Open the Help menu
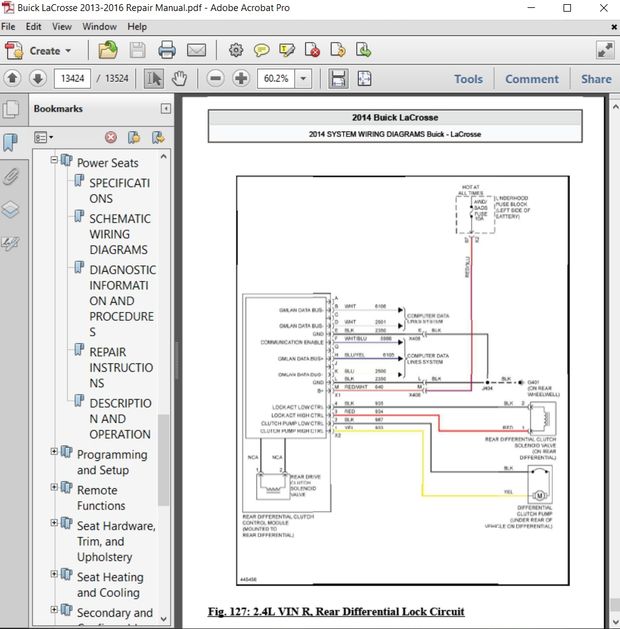Screen dimensions: 620x629 (137, 27)
